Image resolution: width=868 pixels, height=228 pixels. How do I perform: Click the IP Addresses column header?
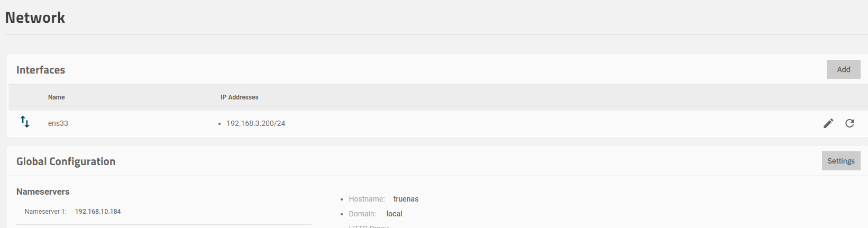pyautogui.click(x=240, y=97)
